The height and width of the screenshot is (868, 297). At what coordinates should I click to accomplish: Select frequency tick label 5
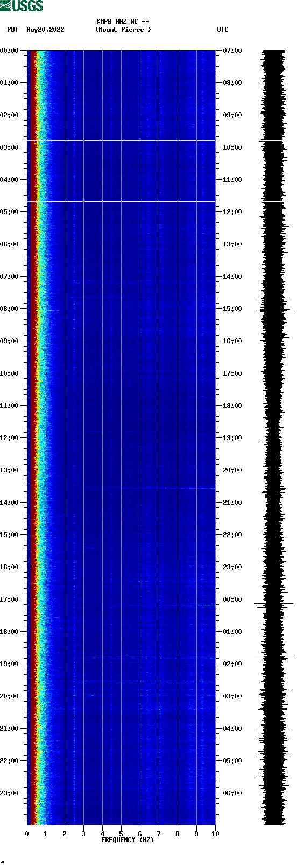click(x=121, y=834)
